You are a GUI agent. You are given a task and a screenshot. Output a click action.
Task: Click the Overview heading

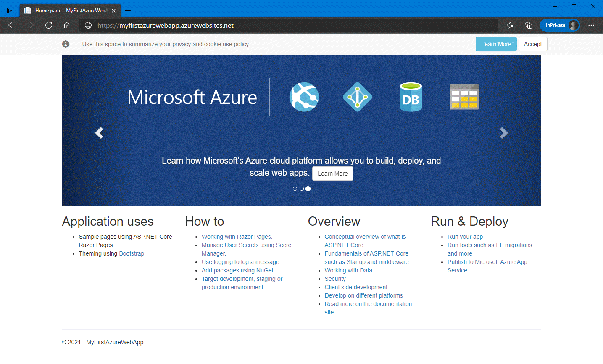[x=334, y=222]
